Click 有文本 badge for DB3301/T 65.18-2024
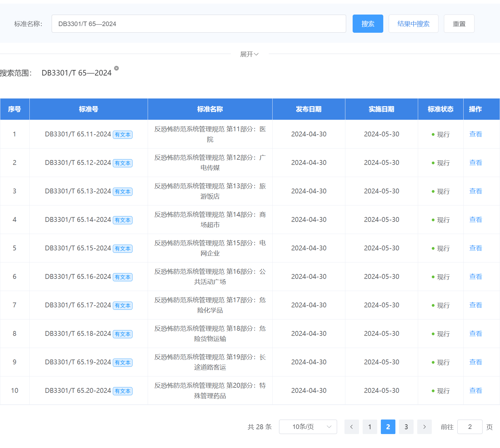The height and width of the screenshot is (448, 500). 122,334
